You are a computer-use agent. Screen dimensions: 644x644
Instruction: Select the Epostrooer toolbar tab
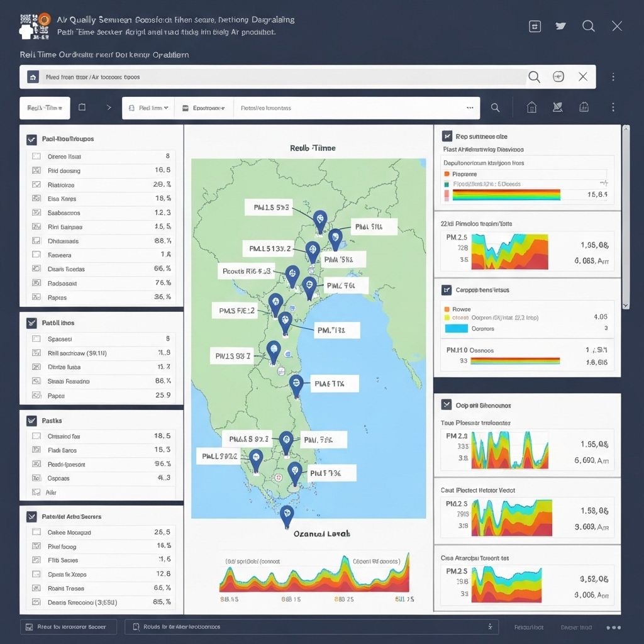point(203,107)
